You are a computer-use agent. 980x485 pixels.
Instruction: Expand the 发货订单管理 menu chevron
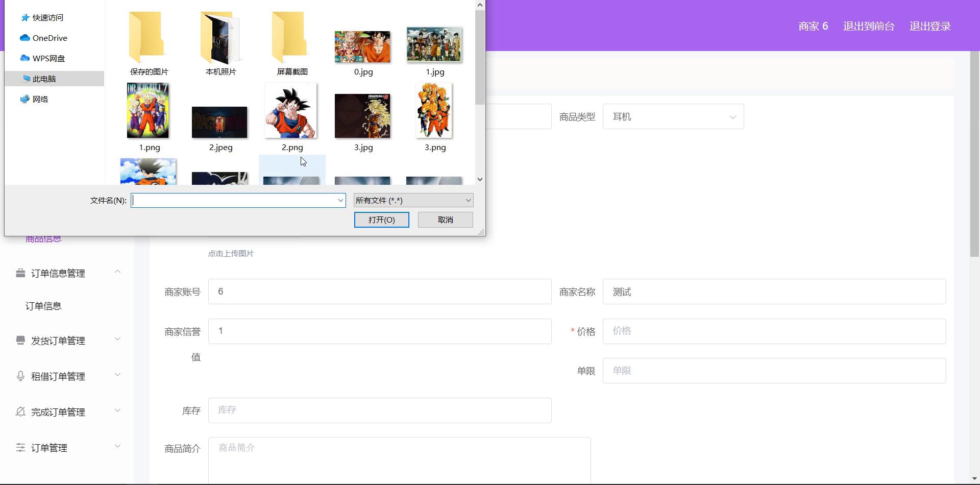coord(117,339)
